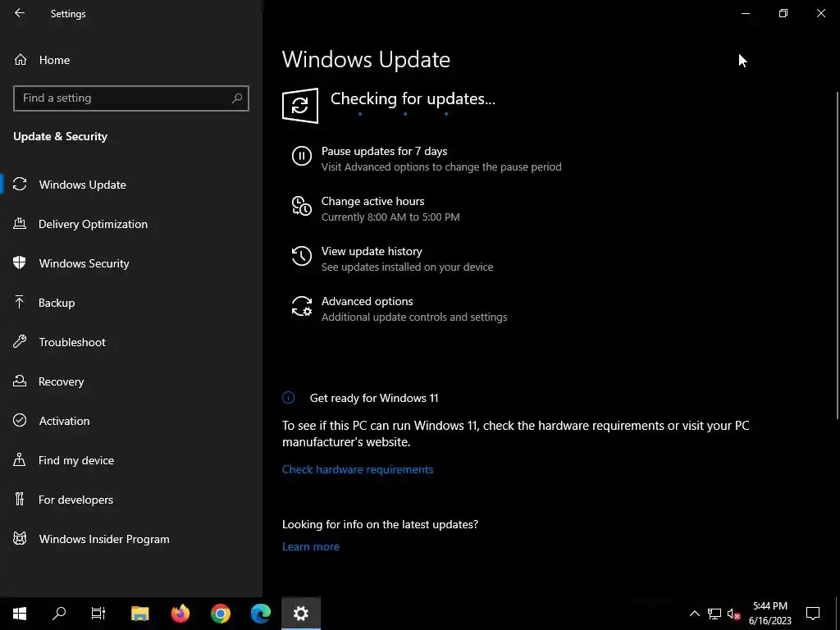The image size is (840, 630).
Task: Click the Find my device icon
Action: (x=20, y=459)
